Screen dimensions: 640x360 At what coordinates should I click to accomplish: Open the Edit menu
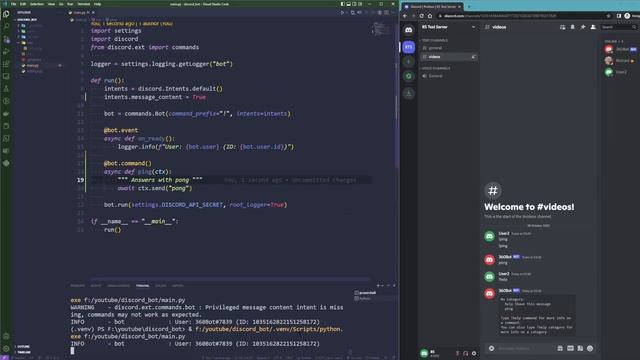tap(23, 4)
